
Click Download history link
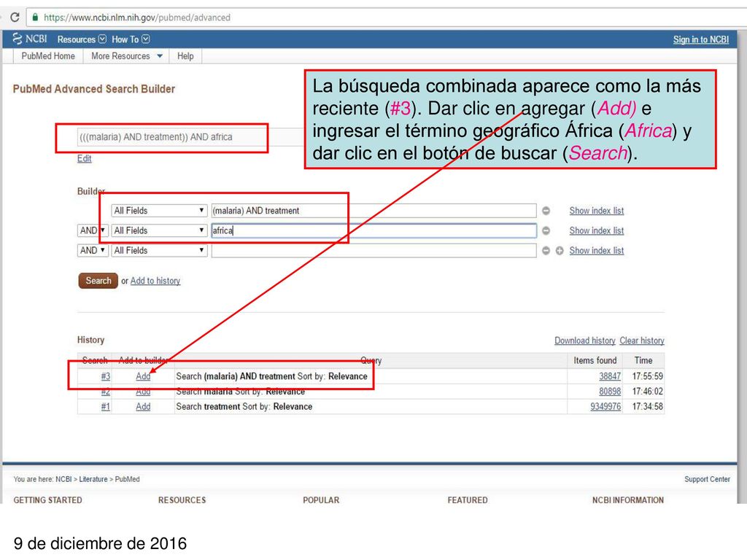coord(585,341)
